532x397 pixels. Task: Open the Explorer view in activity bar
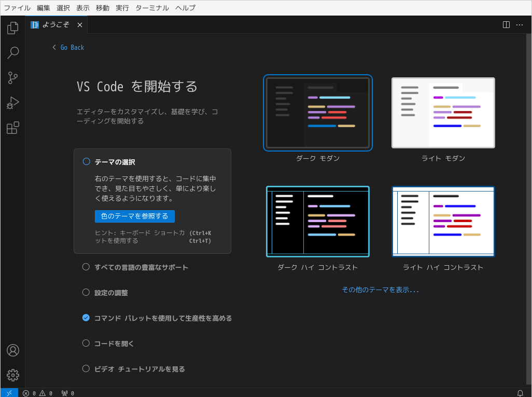[x=13, y=28]
